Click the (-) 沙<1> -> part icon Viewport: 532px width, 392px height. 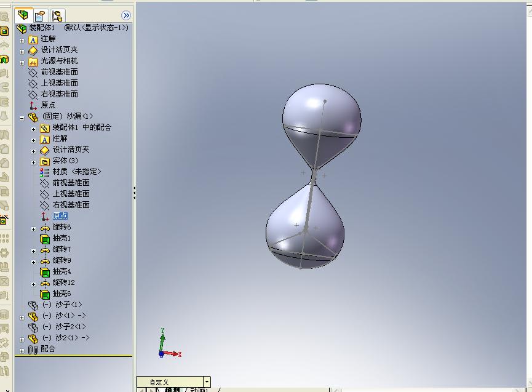tap(33, 317)
